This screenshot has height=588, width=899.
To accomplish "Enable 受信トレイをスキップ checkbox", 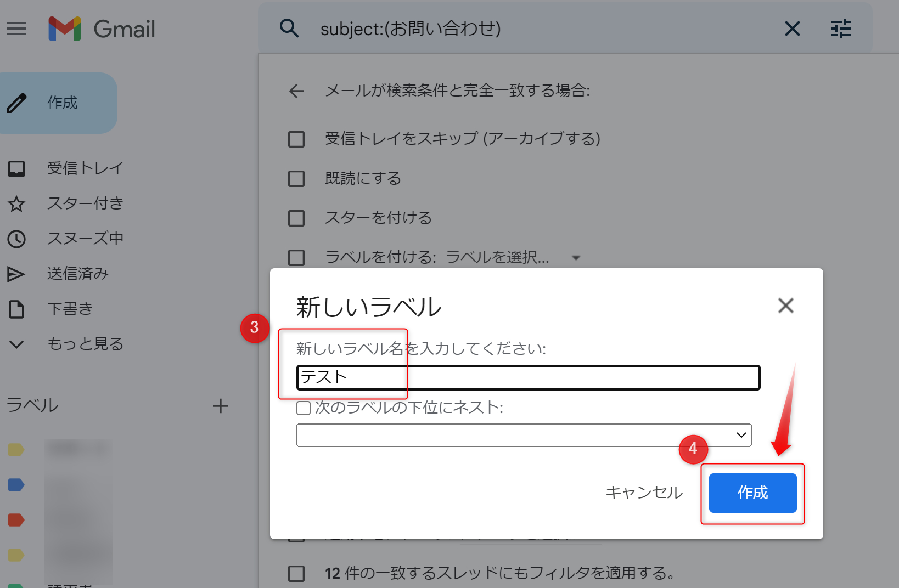I will [296, 139].
